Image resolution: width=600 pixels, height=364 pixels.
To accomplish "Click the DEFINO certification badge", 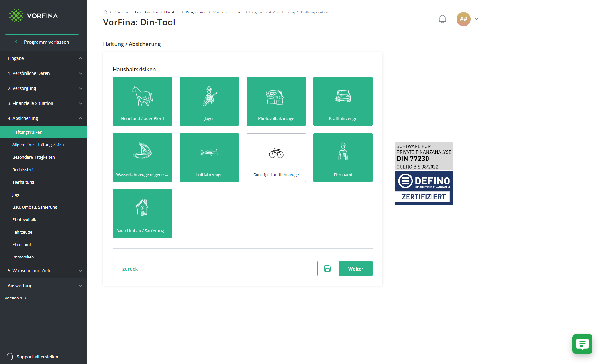I will coord(424,174).
